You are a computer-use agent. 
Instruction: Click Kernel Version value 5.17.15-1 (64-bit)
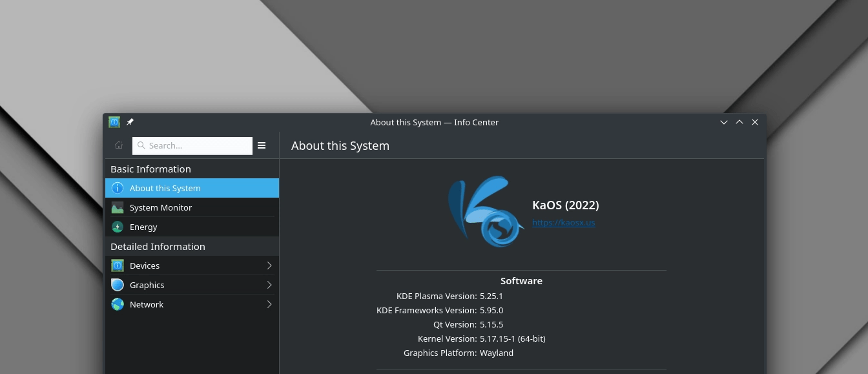(x=513, y=338)
